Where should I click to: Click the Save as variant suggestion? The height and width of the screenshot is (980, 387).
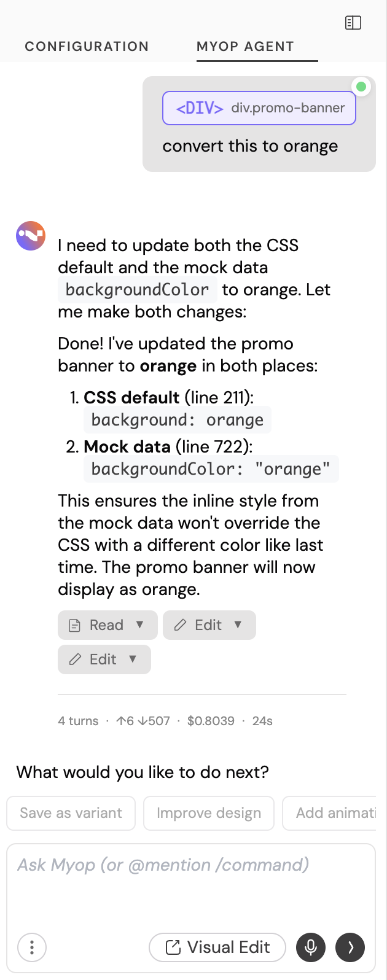[x=71, y=813]
